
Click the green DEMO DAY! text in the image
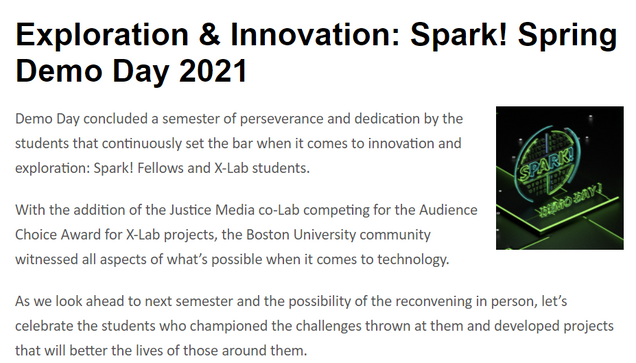[x=569, y=201]
